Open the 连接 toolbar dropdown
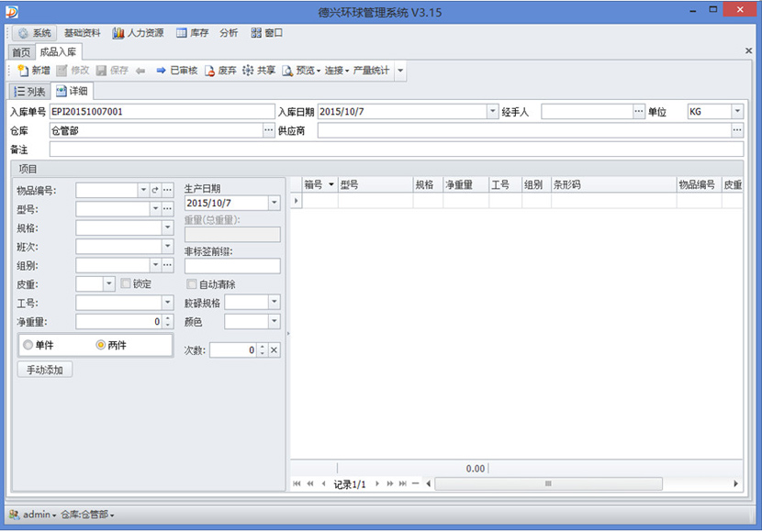Image resolution: width=762 pixels, height=532 pixels. tap(336, 71)
